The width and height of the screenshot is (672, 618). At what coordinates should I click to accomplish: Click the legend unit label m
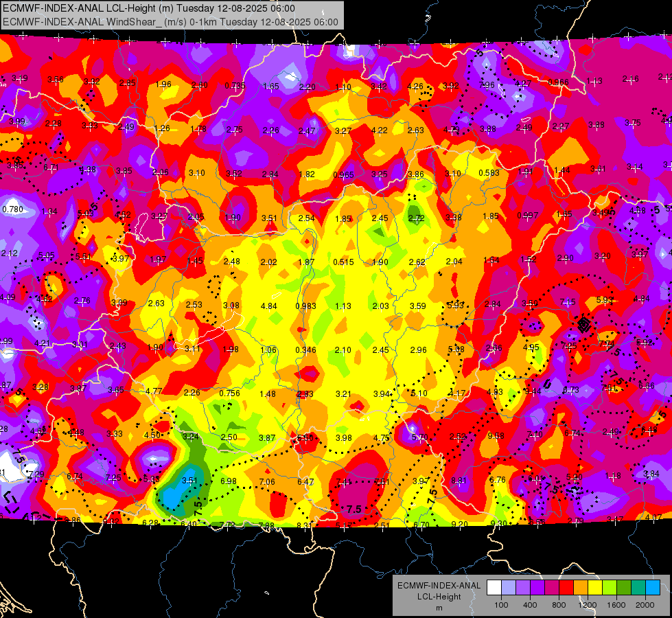pos(439,608)
